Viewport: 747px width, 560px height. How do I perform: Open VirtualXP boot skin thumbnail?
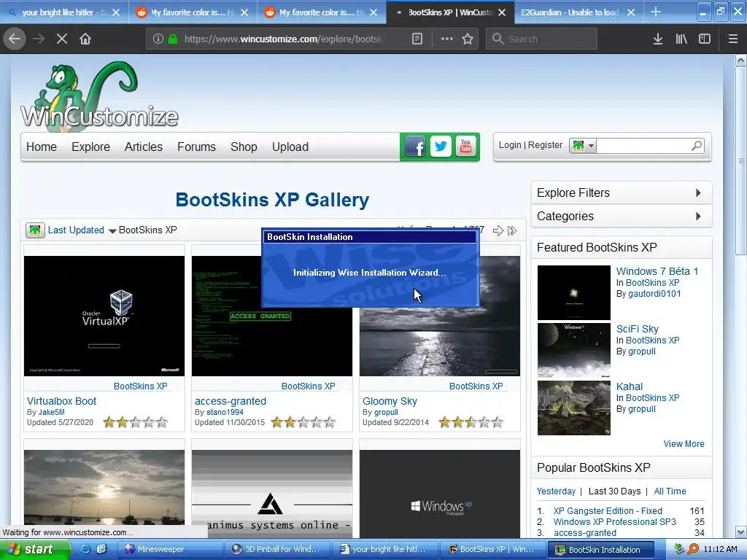[x=104, y=316]
